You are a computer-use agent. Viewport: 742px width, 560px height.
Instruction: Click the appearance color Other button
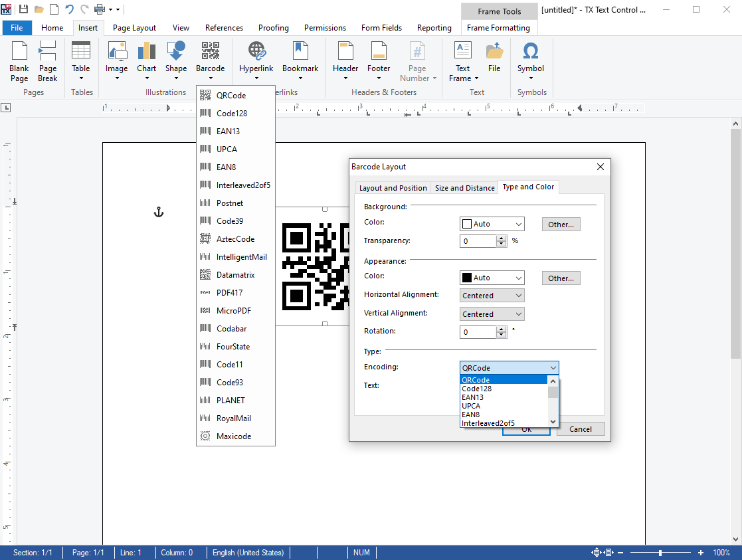coord(561,278)
